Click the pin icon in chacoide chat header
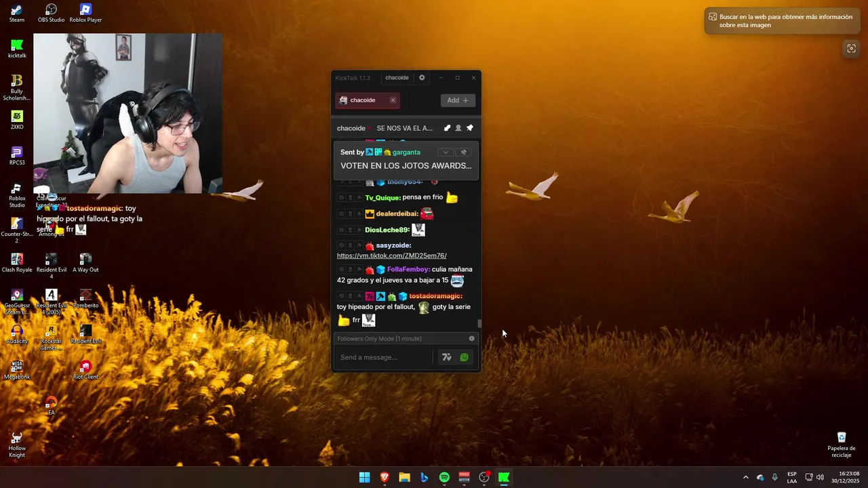This screenshot has height=488, width=868. (x=470, y=128)
